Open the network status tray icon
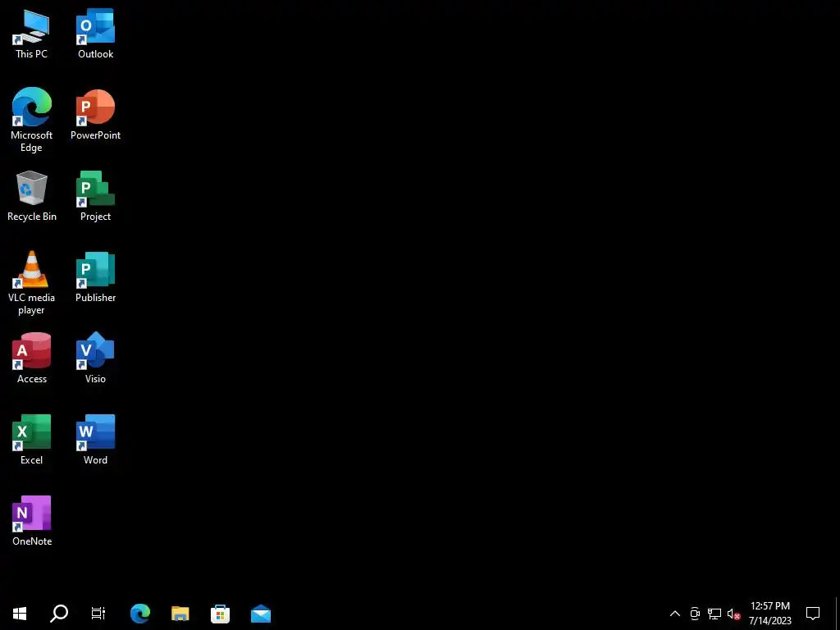Viewport: 840px width, 630px height. click(714, 614)
